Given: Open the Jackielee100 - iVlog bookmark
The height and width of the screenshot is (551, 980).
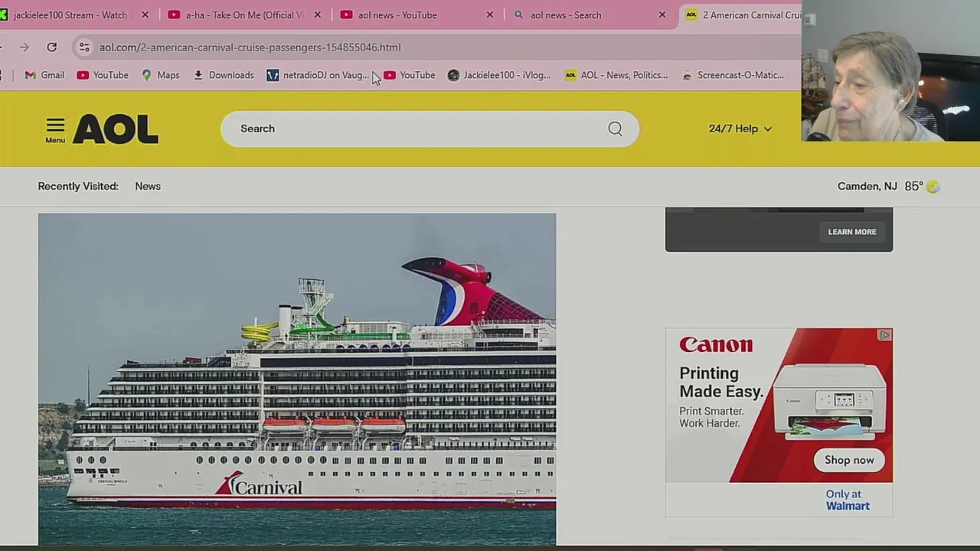Looking at the screenshot, I should (x=499, y=75).
